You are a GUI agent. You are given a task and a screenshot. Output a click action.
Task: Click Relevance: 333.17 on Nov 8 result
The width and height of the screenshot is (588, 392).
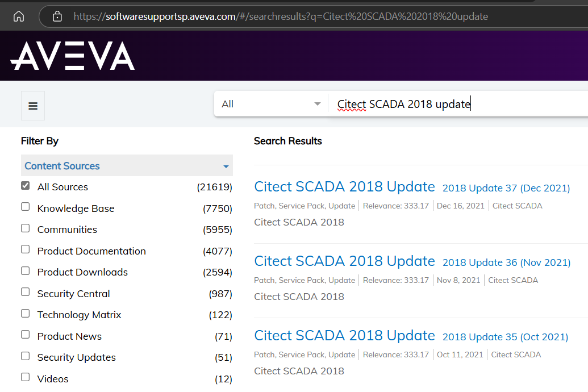coord(395,280)
